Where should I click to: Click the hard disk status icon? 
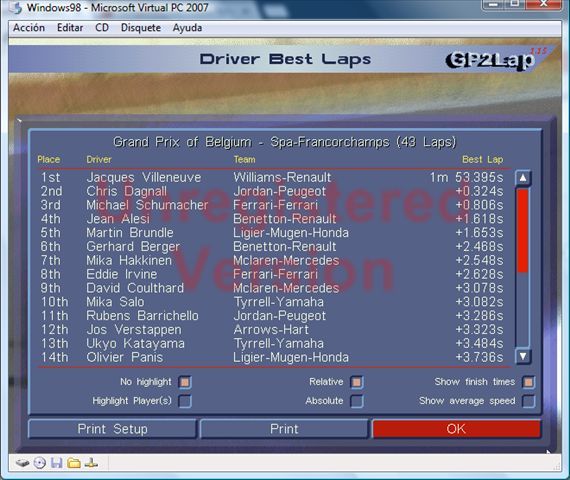tap(23, 463)
